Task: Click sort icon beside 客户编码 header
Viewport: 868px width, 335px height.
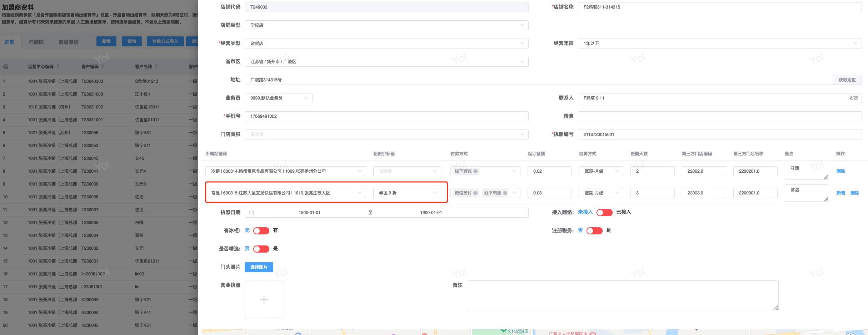Action: 103,67
